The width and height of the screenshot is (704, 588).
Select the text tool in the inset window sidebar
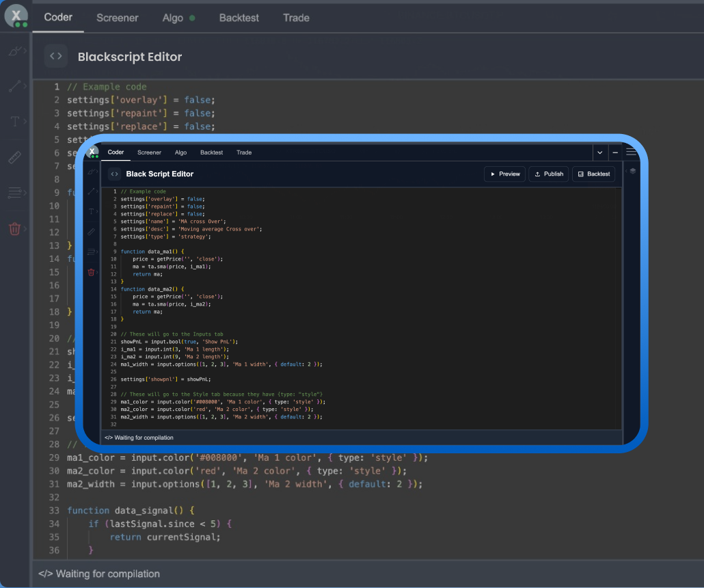91,211
